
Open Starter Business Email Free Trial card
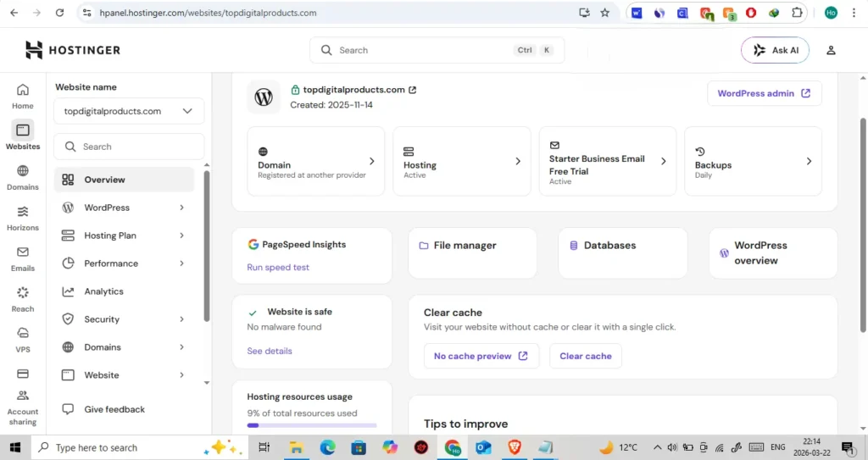[x=607, y=161]
